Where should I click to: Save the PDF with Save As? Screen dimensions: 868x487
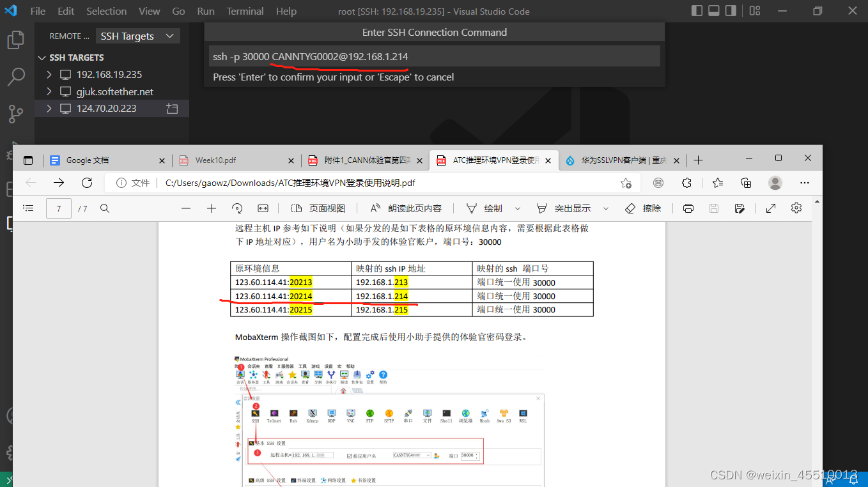pyautogui.click(x=740, y=208)
